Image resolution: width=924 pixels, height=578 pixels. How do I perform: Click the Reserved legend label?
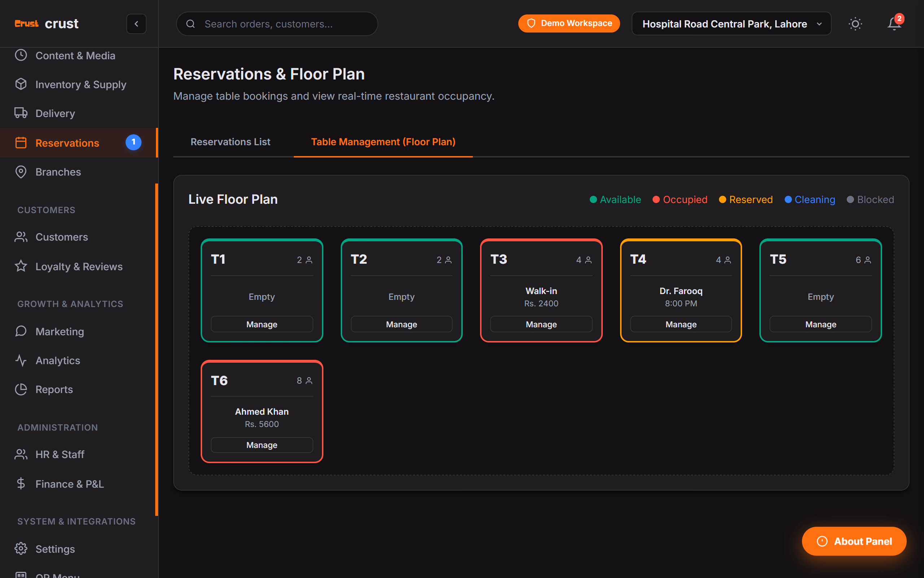coord(751,199)
